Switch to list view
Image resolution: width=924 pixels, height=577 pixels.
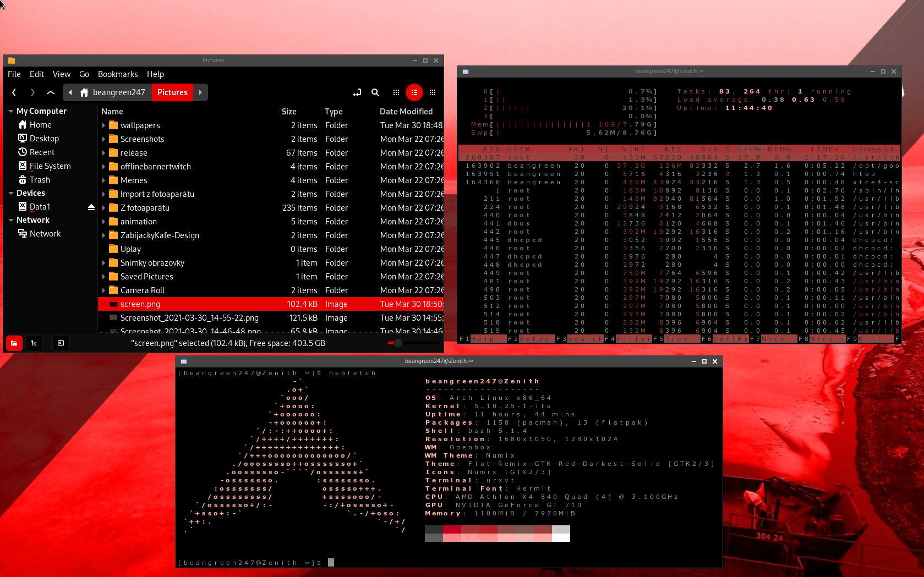point(414,92)
